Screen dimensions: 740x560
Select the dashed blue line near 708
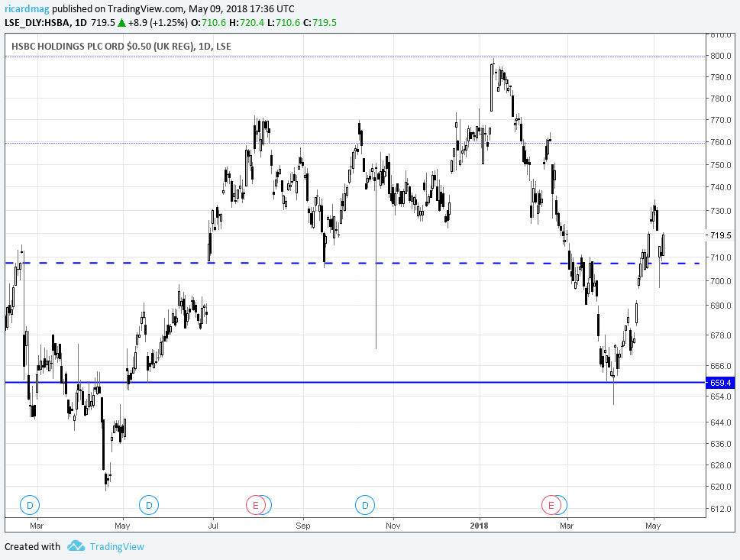(355, 263)
